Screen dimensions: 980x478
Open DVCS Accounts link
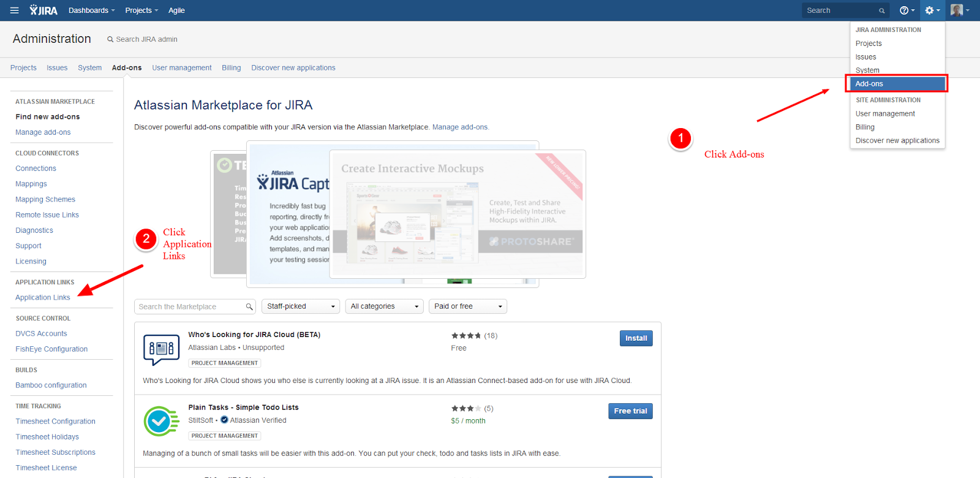coord(41,334)
